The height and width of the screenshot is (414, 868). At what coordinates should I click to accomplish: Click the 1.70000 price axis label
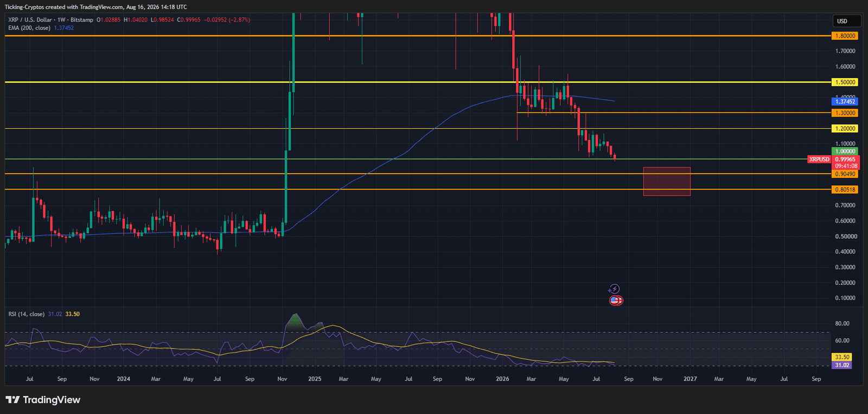point(845,51)
